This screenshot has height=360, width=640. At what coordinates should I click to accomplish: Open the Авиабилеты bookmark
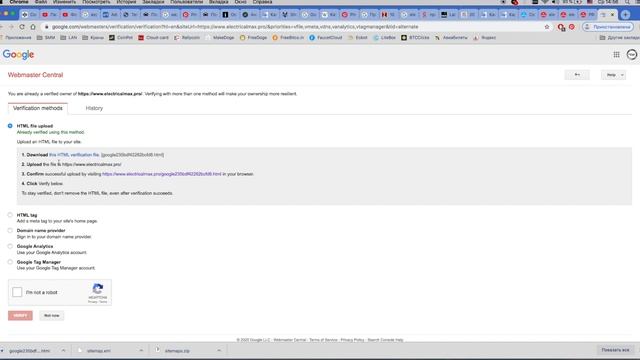pyautogui.click(x=451, y=38)
